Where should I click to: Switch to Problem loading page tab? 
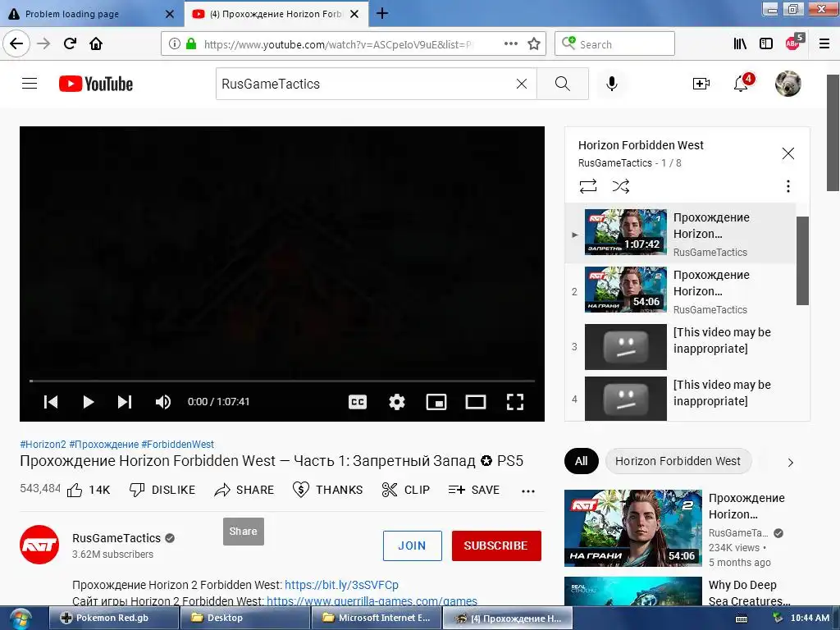click(91, 14)
